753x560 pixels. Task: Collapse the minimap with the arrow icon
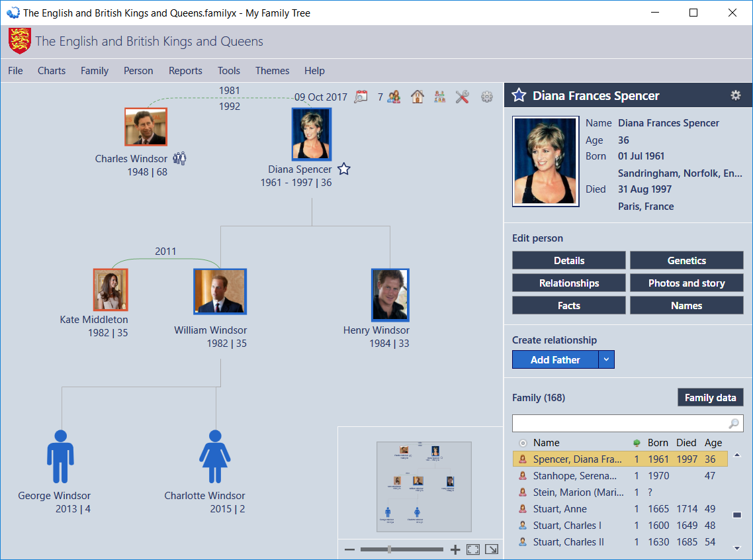coord(492,549)
